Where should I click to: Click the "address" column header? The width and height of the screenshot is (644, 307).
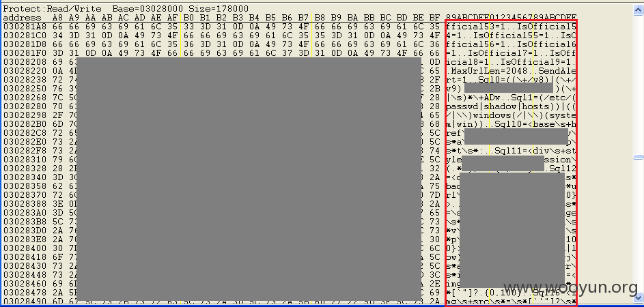point(22,18)
